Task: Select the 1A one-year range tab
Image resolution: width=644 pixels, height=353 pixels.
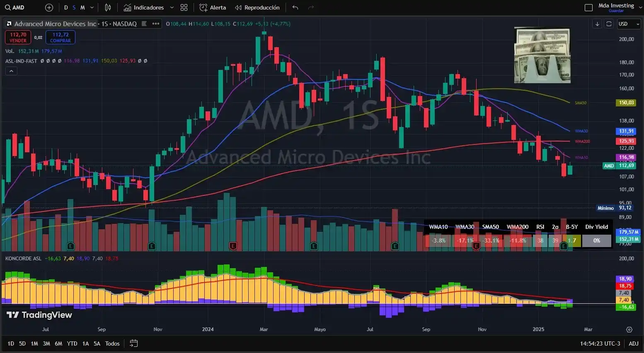Action: coord(85,343)
